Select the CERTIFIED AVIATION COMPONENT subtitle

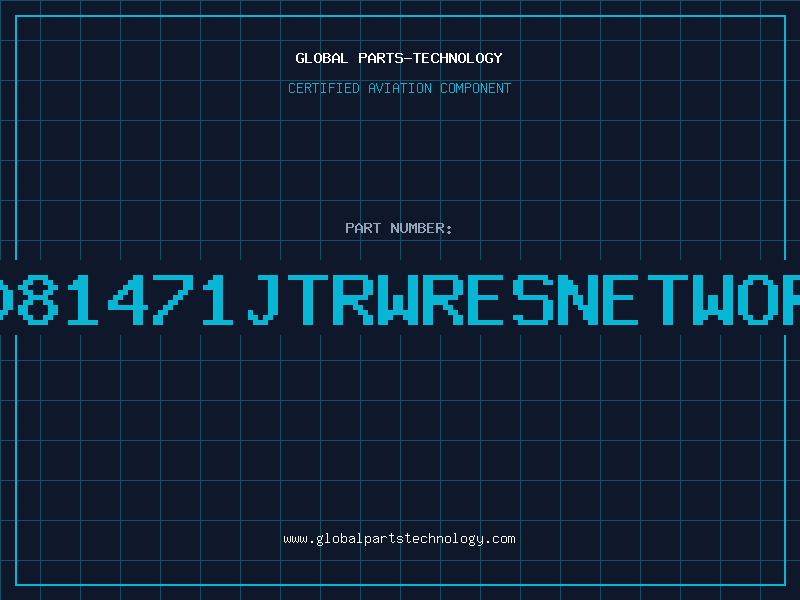click(399, 88)
